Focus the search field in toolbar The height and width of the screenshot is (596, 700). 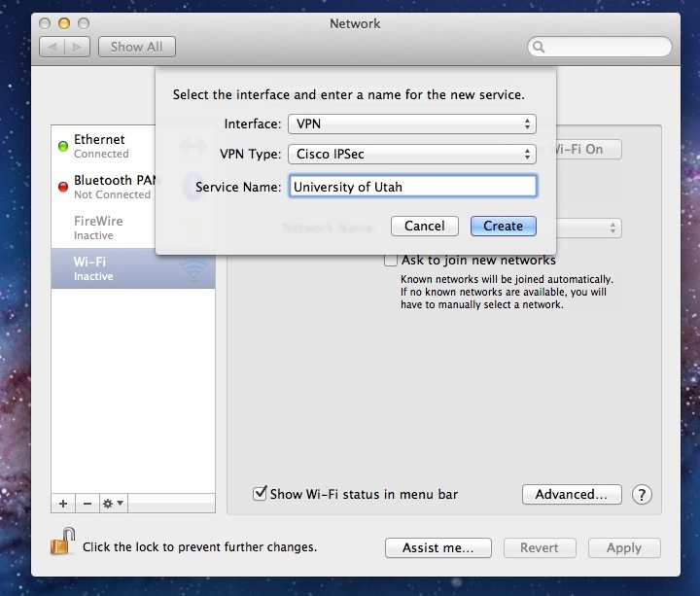tap(599, 47)
